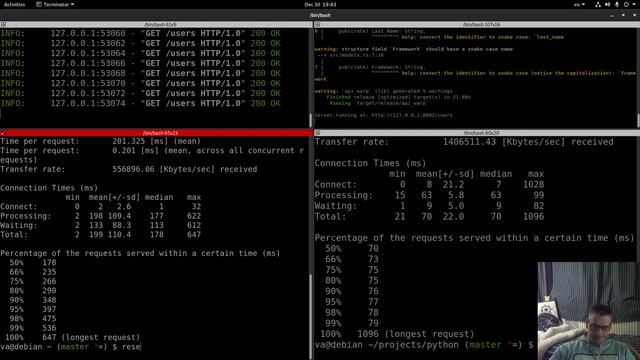Screen dimensions: 640x360
Task: Click 'Connection Times (ms)' in right pane
Action: (x=370, y=163)
